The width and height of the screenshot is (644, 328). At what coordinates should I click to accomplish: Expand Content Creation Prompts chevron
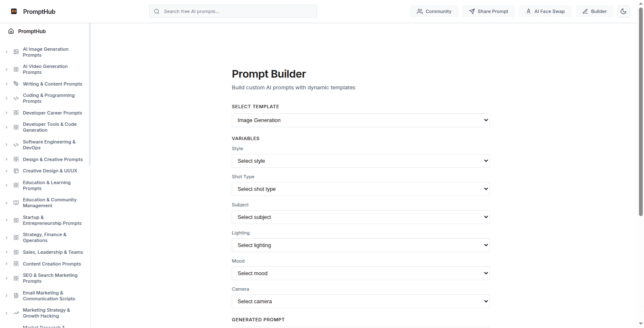tap(6, 264)
